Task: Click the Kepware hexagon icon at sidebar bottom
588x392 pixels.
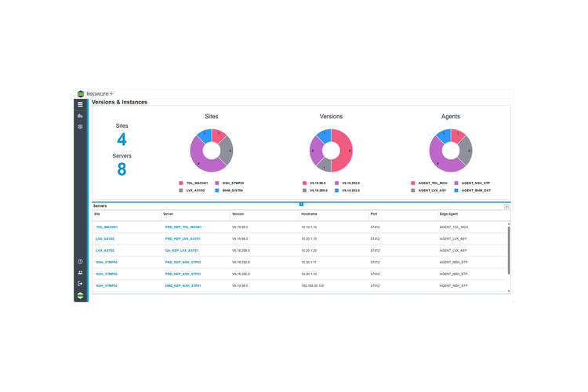Action: (80, 296)
